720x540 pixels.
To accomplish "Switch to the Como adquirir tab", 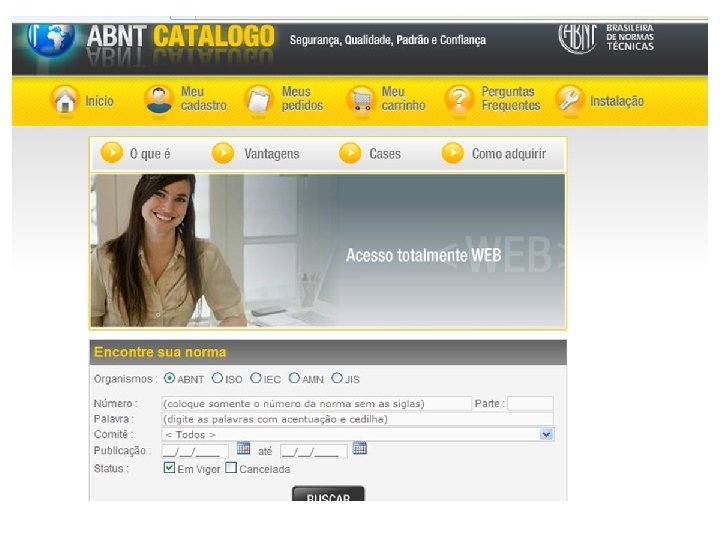I will tap(509, 153).
